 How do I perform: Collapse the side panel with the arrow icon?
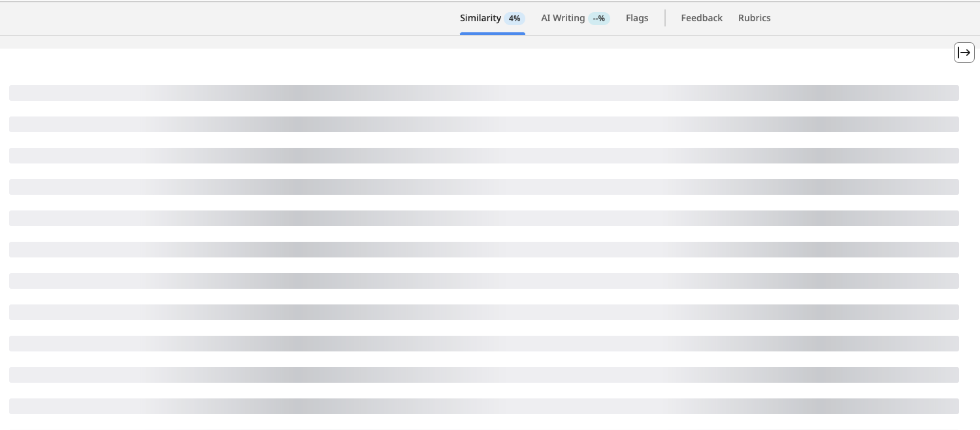pyautogui.click(x=964, y=53)
